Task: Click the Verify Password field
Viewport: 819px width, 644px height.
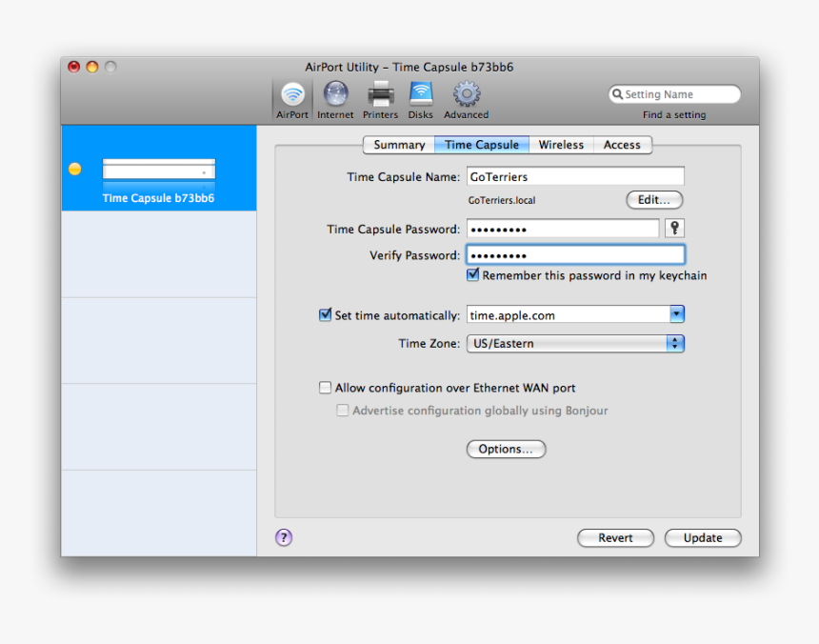Action: (x=575, y=255)
